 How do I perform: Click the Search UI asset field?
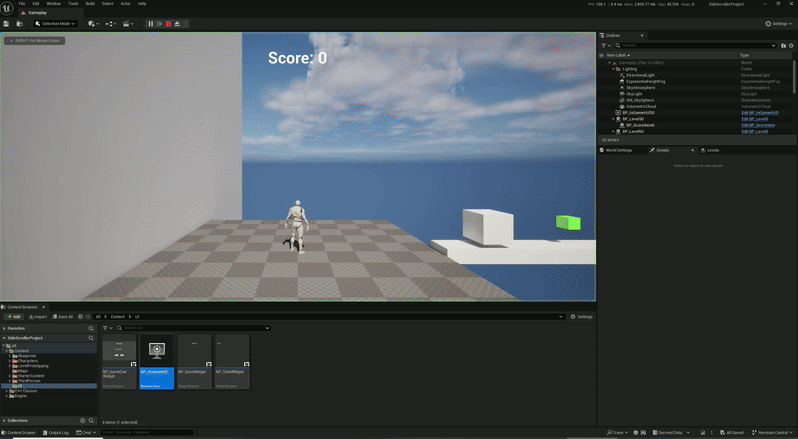(x=193, y=328)
